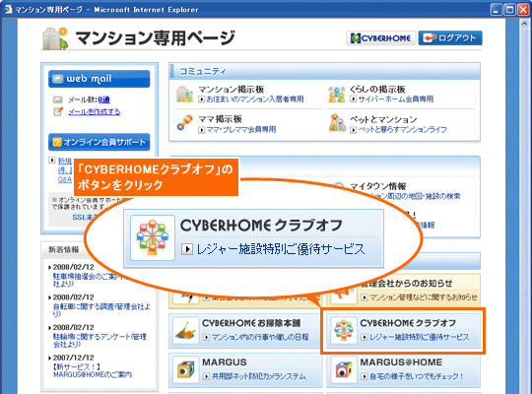The width and height of the screenshot is (532, 394).
Task: Click the browser scrollbar up arrow
Action: point(524,24)
